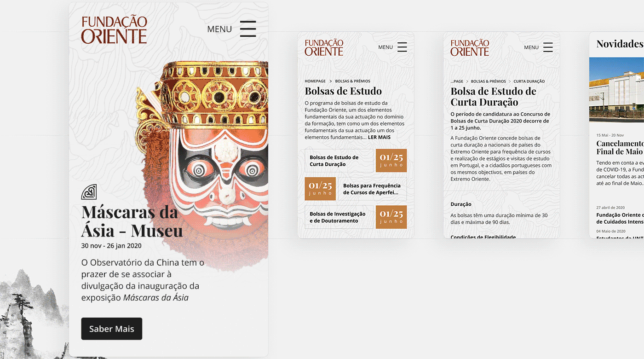
Task: Open hamburger menu on Bolsas de Estudo screen
Action: click(x=402, y=47)
